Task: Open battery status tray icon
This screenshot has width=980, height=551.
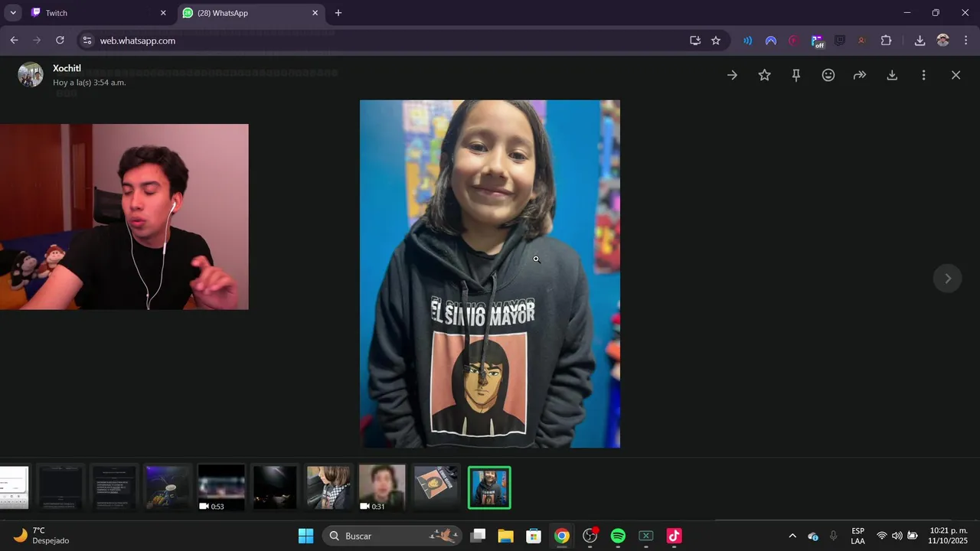Action: pos(913,536)
